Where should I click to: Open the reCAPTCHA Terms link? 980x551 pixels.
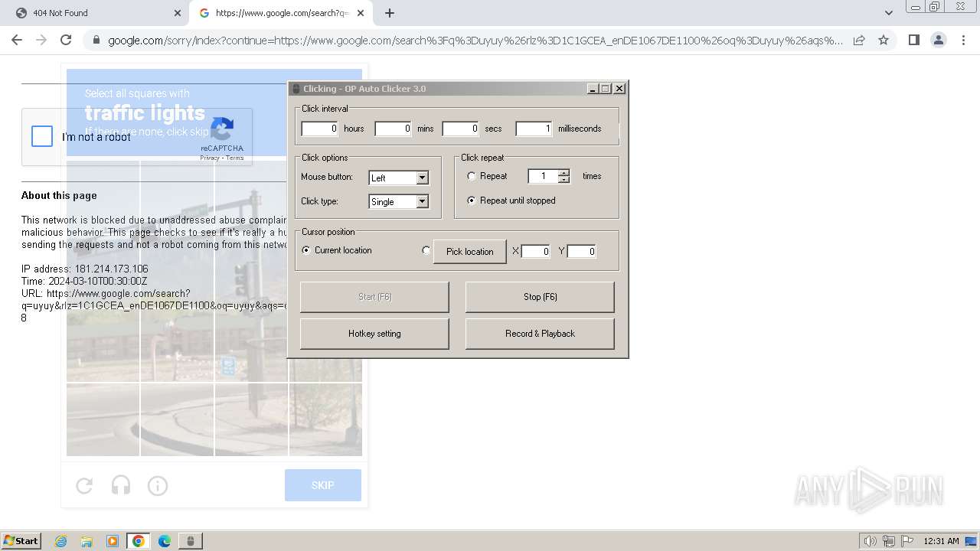(235, 158)
